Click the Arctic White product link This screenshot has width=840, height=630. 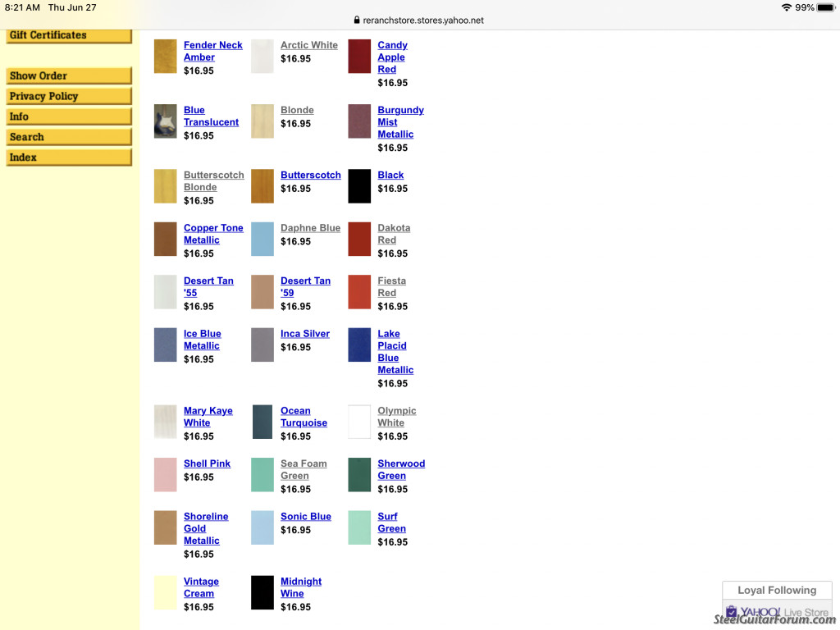pyautogui.click(x=309, y=45)
